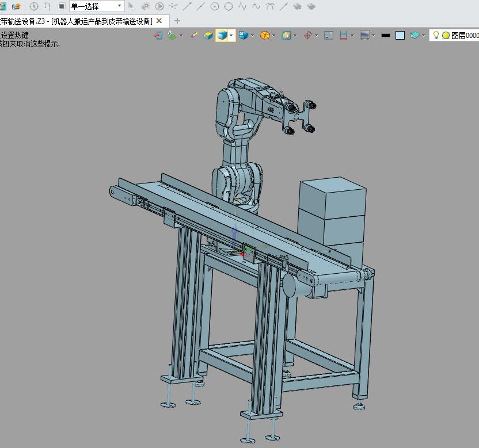Select the circle center snap icon
479x448 pixels.
(215, 6)
